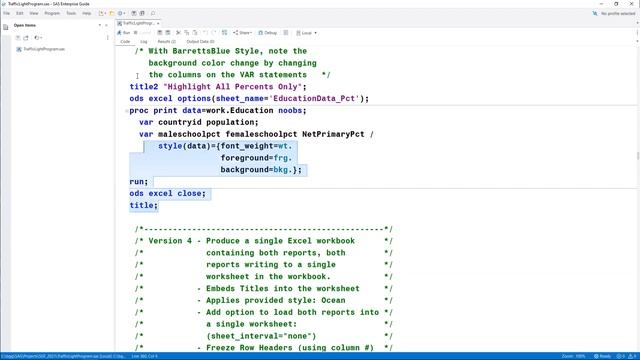Select TrafficLightProgram.sas in Open Items list
The image size is (640, 360).
(x=40, y=49)
